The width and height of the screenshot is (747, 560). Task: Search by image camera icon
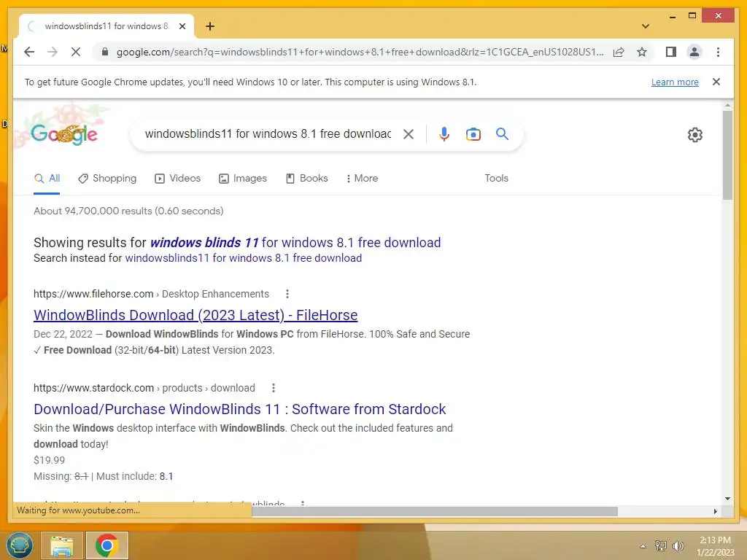473,134
